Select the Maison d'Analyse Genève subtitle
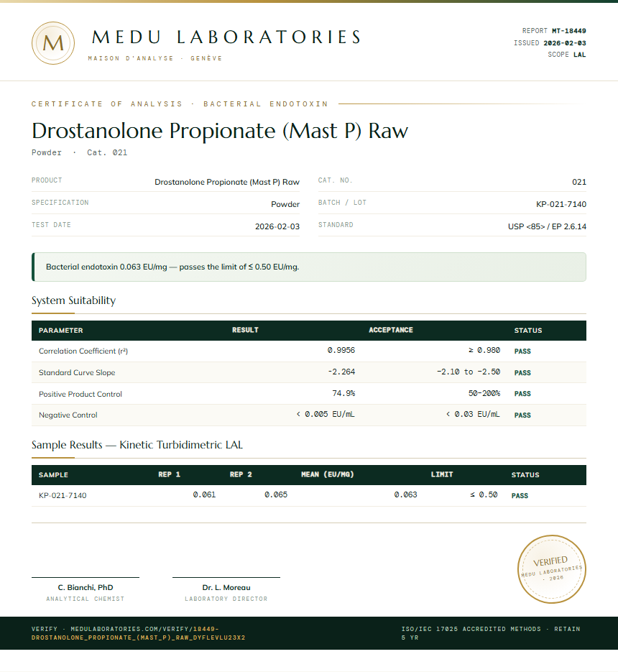 [155, 58]
